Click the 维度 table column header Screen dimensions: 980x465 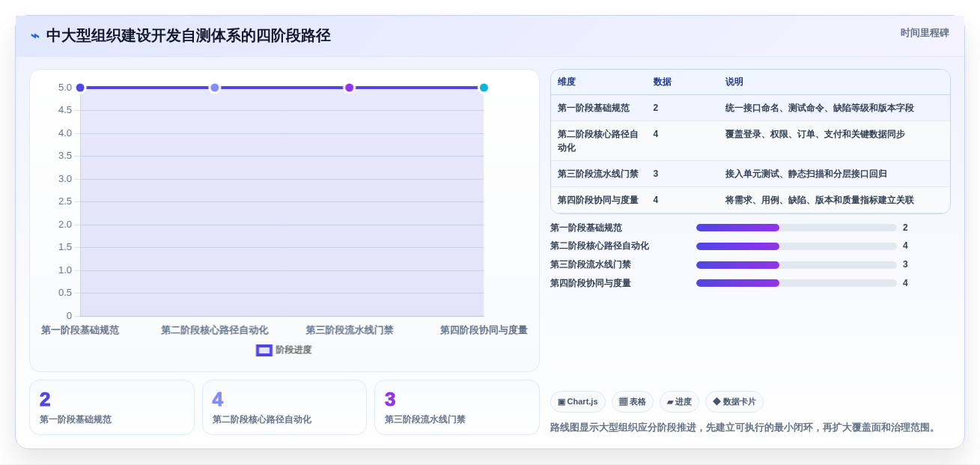567,82
